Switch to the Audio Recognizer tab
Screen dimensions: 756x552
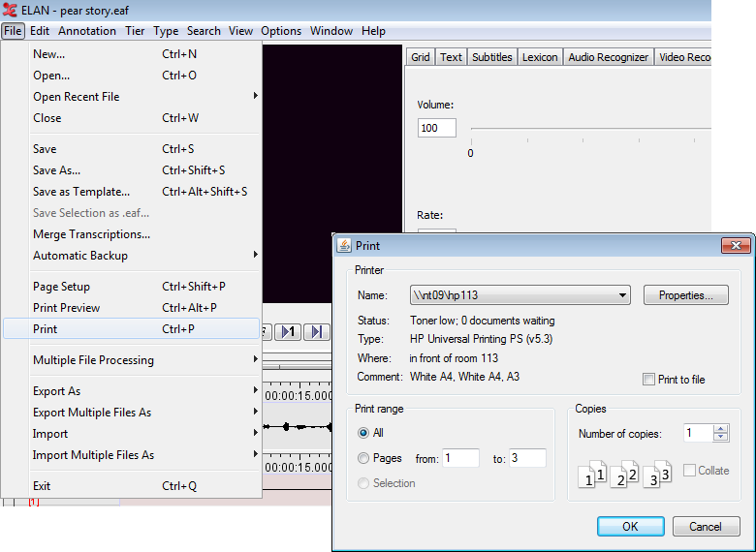coord(608,57)
